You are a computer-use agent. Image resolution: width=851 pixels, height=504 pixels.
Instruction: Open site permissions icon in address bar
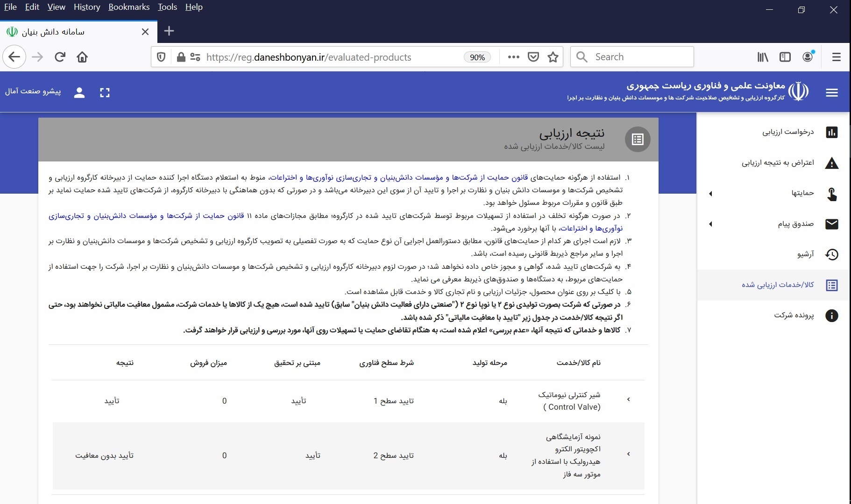(x=195, y=57)
